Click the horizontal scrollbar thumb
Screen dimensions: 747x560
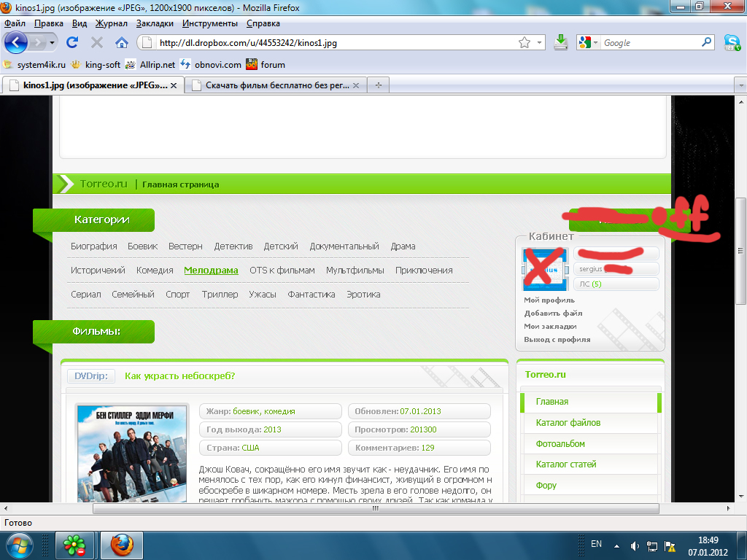pyautogui.click(x=376, y=508)
